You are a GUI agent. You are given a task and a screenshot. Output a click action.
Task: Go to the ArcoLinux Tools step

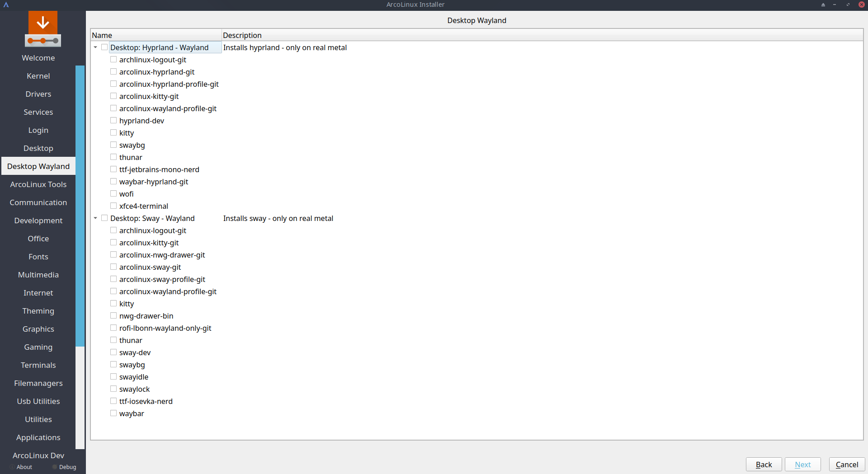(x=38, y=184)
